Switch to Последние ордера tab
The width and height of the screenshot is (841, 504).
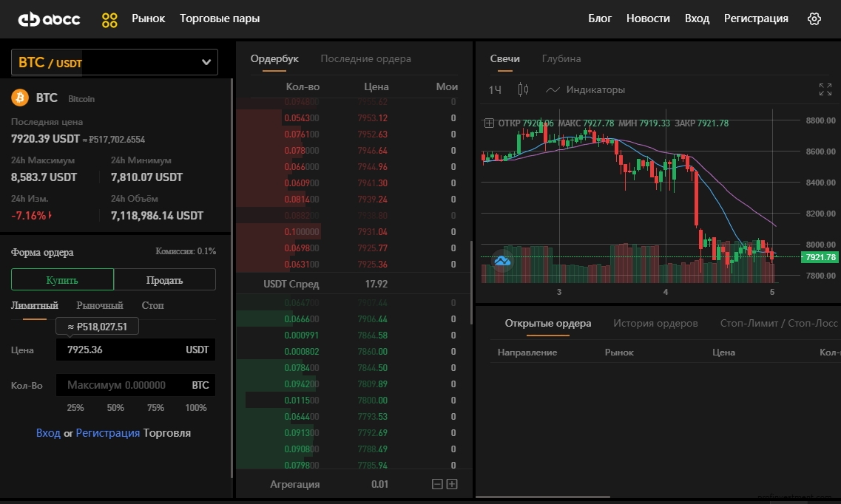pyautogui.click(x=366, y=59)
